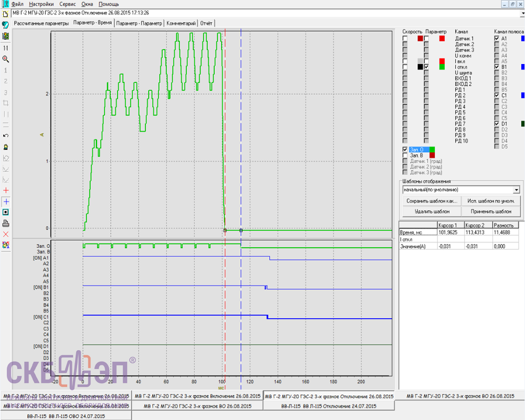Reset zoom with the 1:1 scale icon
The image size is (525, 420).
pyautogui.click(x=5, y=48)
